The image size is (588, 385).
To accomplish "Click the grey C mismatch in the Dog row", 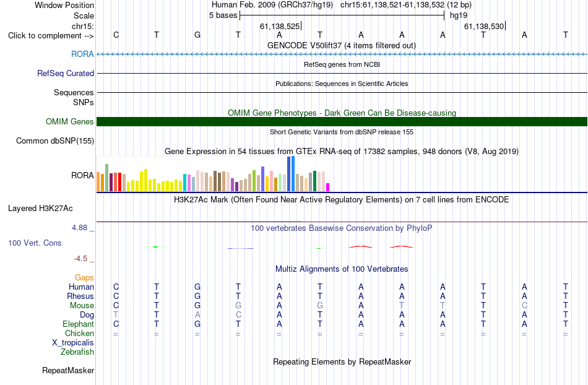I will click(238, 315).
